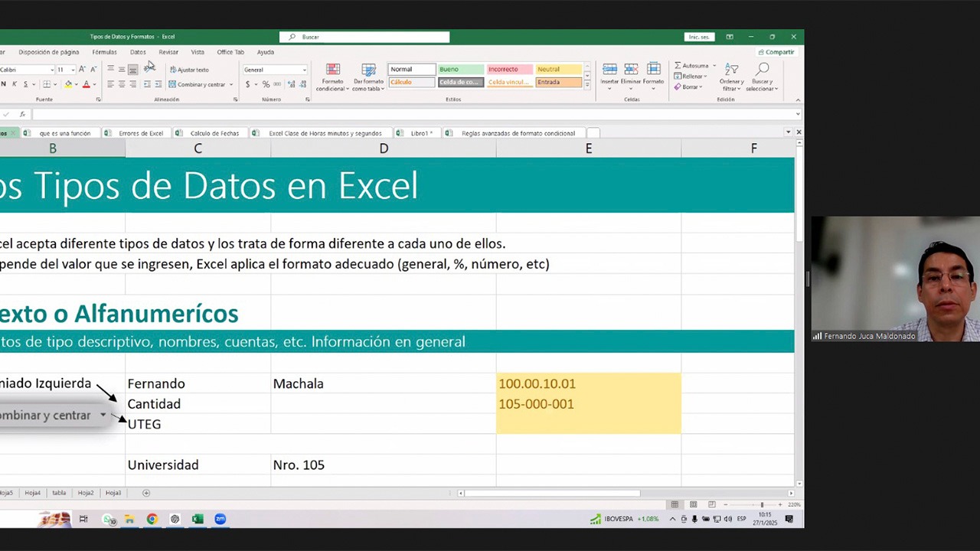Open Zoom app from the taskbar

coord(220,519)
